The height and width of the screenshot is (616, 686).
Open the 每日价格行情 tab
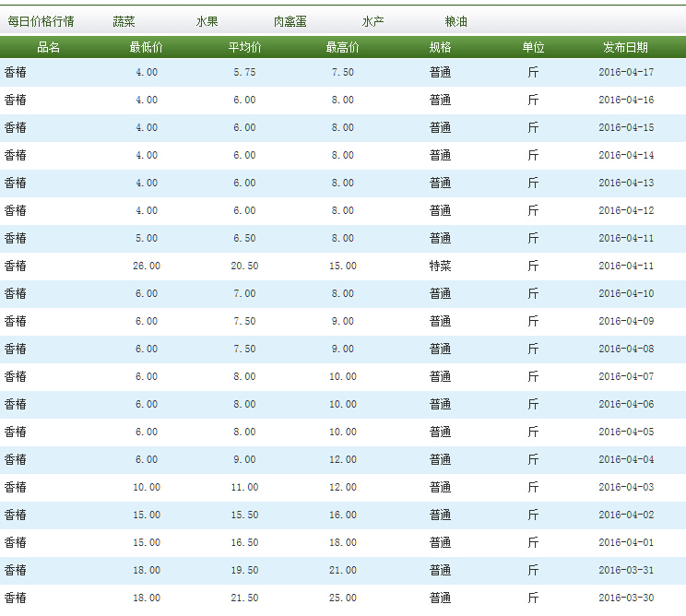coord(41,21)
